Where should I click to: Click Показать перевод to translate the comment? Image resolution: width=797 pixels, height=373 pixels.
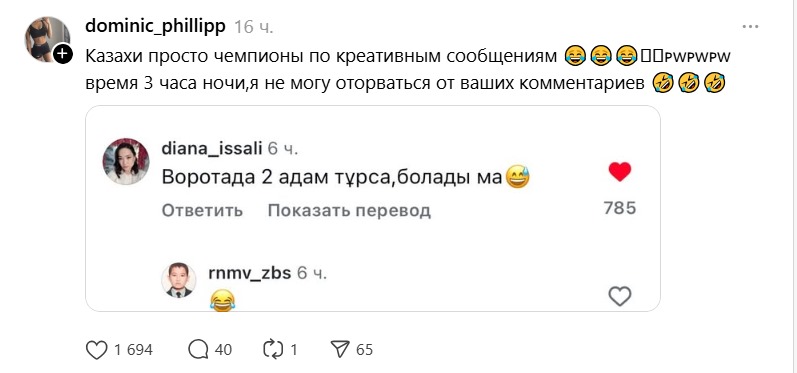(x=349, y=210)
